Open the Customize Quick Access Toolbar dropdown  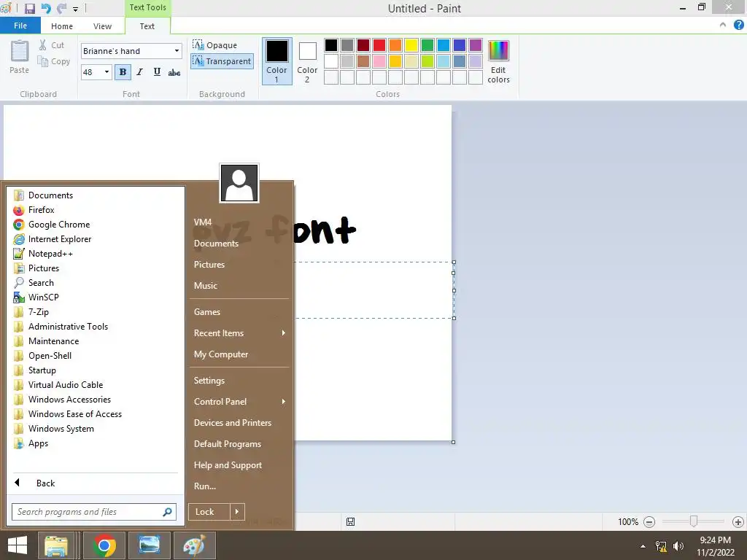coord(75,9)
